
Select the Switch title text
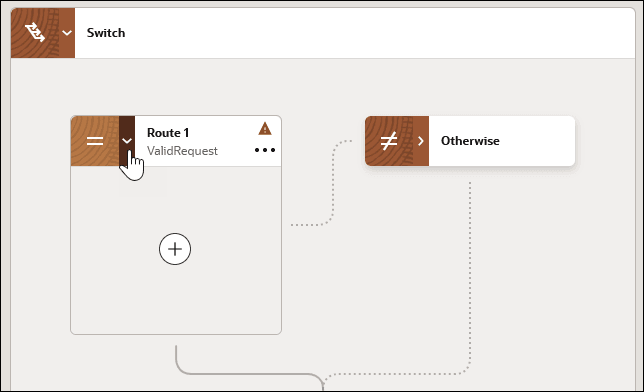pos(106,33)
